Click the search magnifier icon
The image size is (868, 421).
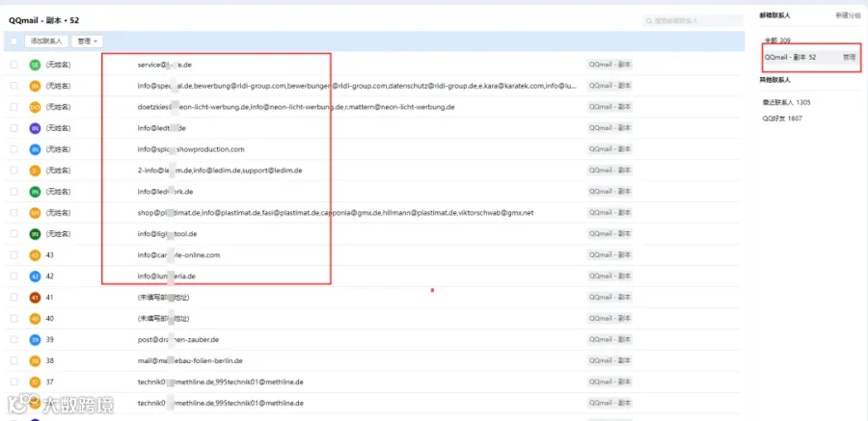pos(649,21)
